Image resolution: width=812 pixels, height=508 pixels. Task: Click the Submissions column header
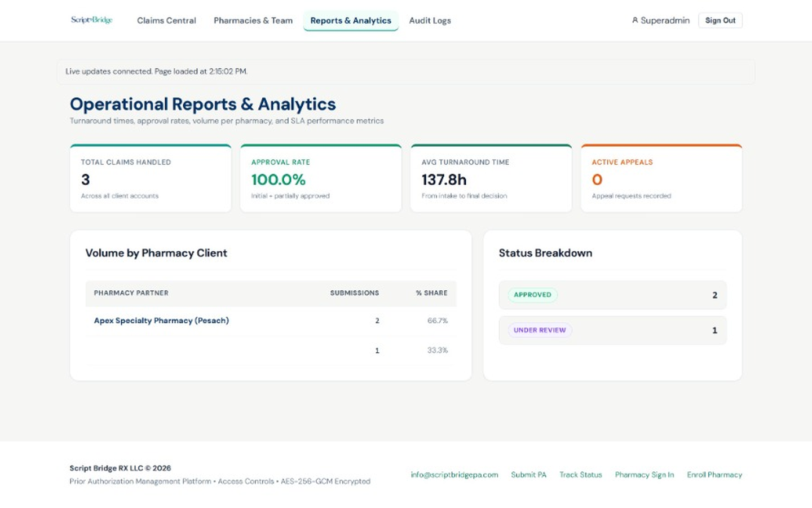[355, 293]
